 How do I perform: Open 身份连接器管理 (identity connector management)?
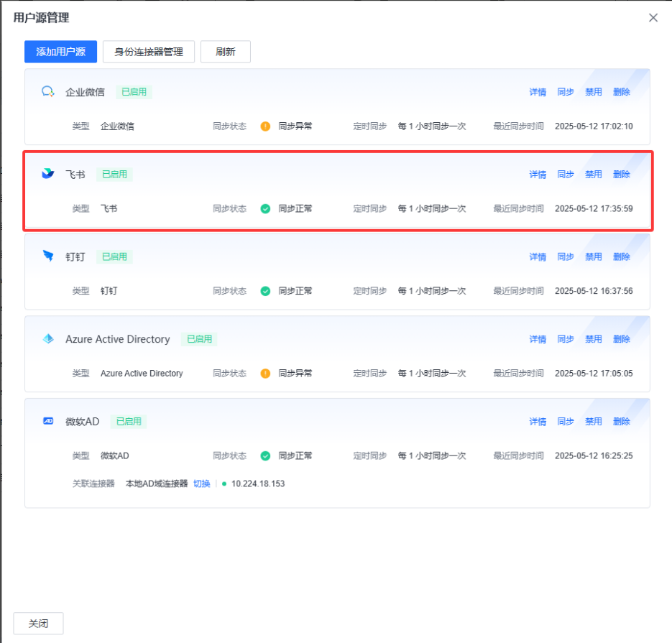(149, 52)
